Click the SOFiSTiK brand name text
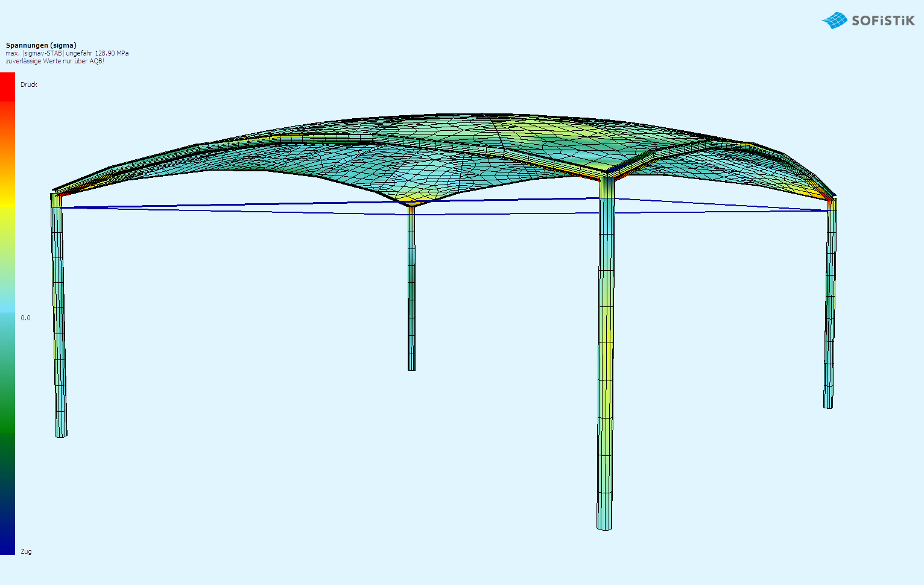The height and width of the screenshot is (585, 924). [x=883, y=21]
